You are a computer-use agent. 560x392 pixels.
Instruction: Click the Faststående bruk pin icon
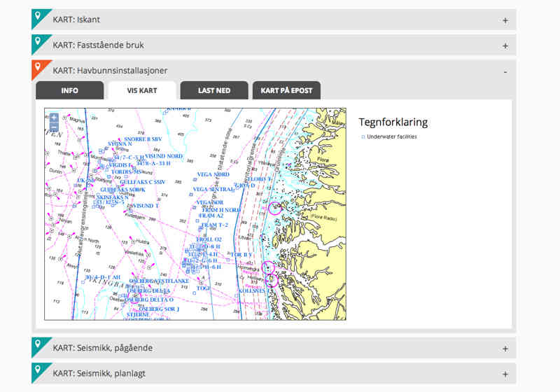pyautogui.click(x=40, y=43)
